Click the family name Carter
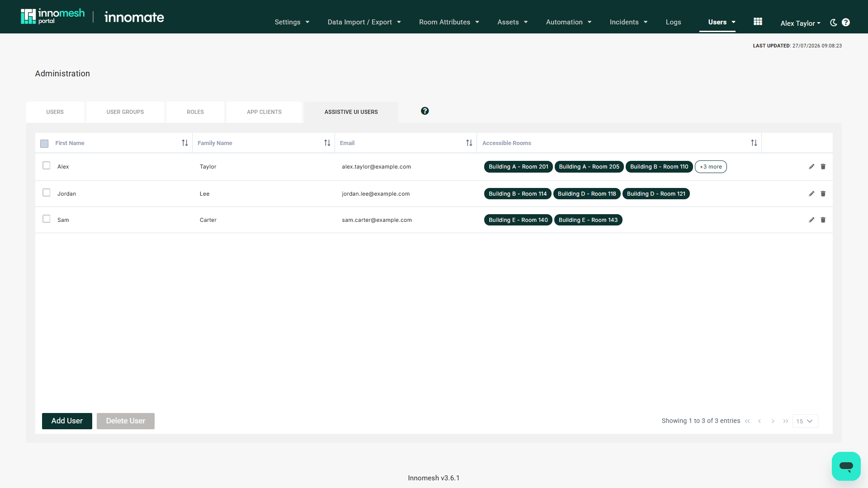868x488 pixels. (208, 220)
